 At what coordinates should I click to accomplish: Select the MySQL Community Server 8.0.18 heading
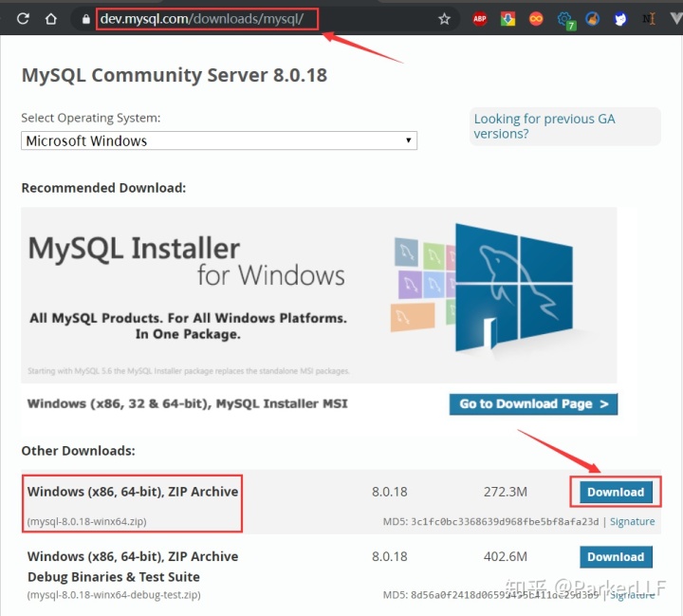pyautogui.click(x=175, y=75)
